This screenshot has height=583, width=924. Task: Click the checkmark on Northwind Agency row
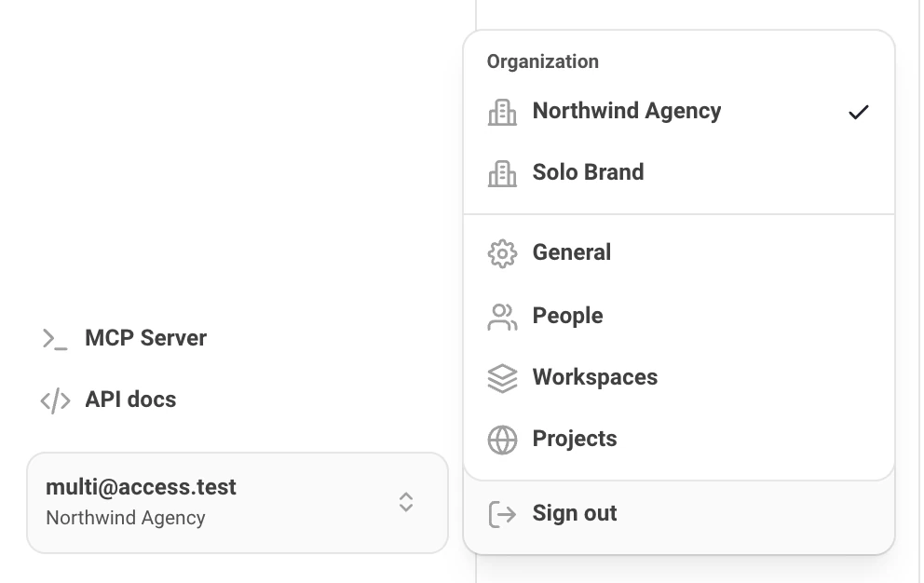tap(859, 112)
